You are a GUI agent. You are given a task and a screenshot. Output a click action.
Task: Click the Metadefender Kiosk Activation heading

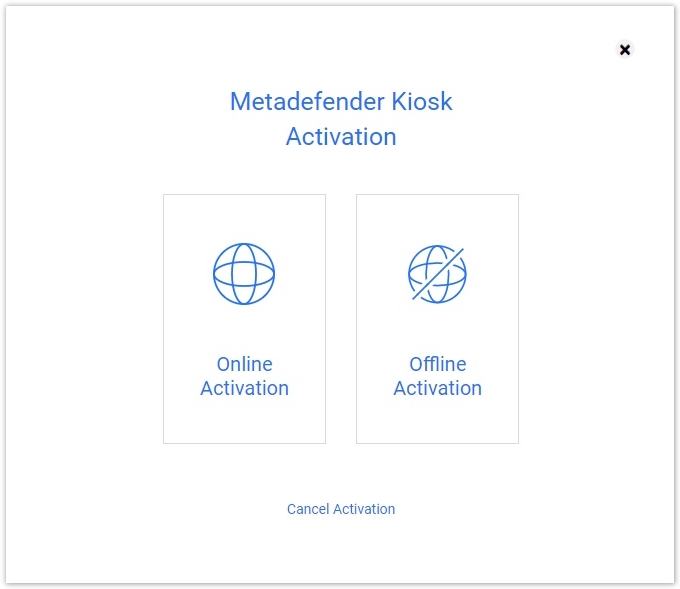pos(341,119)
